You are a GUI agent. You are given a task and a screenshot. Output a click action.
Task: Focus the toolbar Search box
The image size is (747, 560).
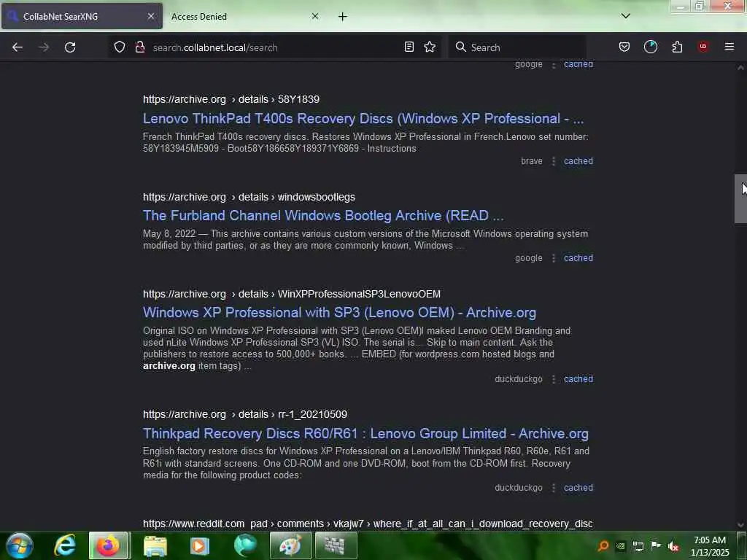[517, 47]
